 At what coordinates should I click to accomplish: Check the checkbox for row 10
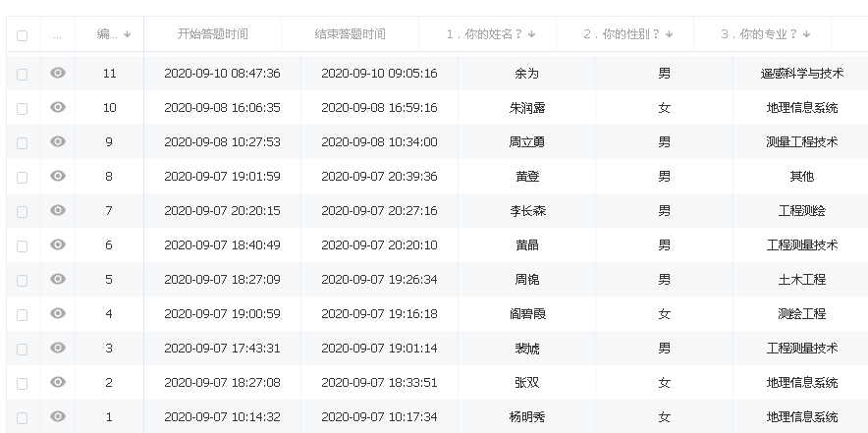(23, 108)
